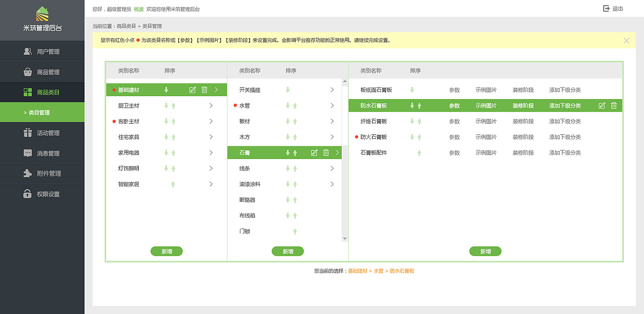This screenshot has height=314, width=644.
Task: Expand 油漆涂料 subcategories chevron
Action: tap(332, 184)
